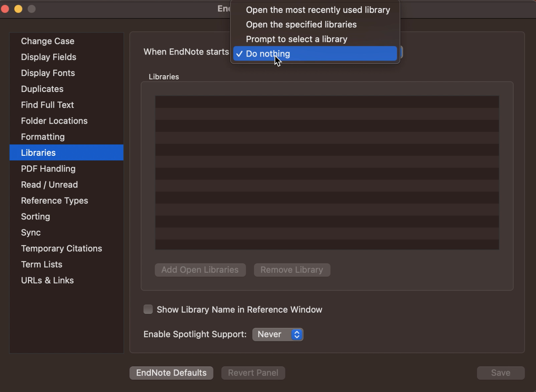Image resolution: width=536 pixels, height=392 pixels.
Task: Click the EndNote Defaults button
Action: [x=171, y=373]
